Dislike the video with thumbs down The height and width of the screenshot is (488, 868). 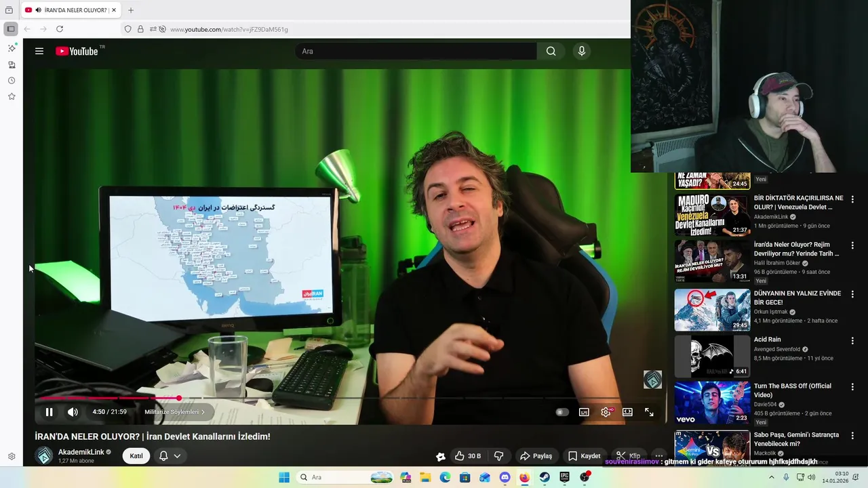(498, 456)
